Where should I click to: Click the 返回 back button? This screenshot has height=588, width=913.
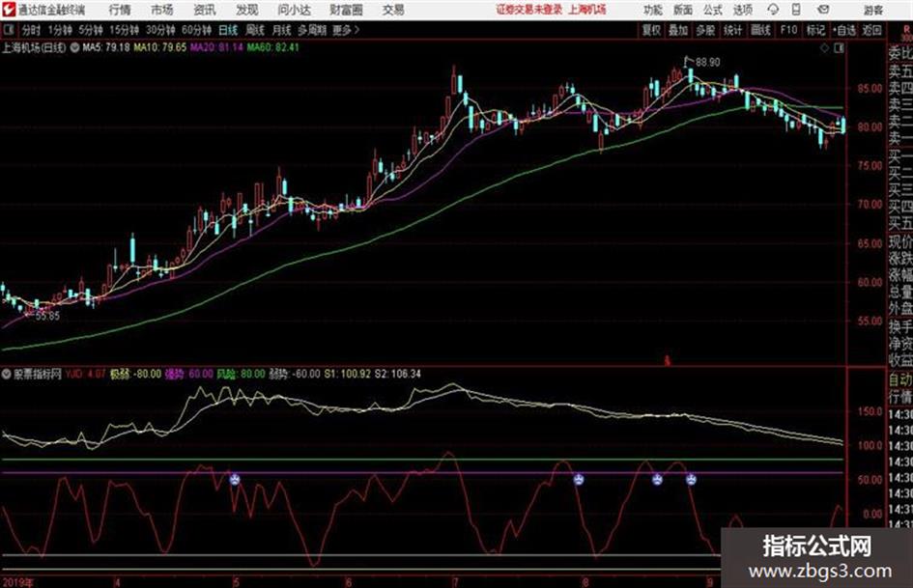(871, 30)
